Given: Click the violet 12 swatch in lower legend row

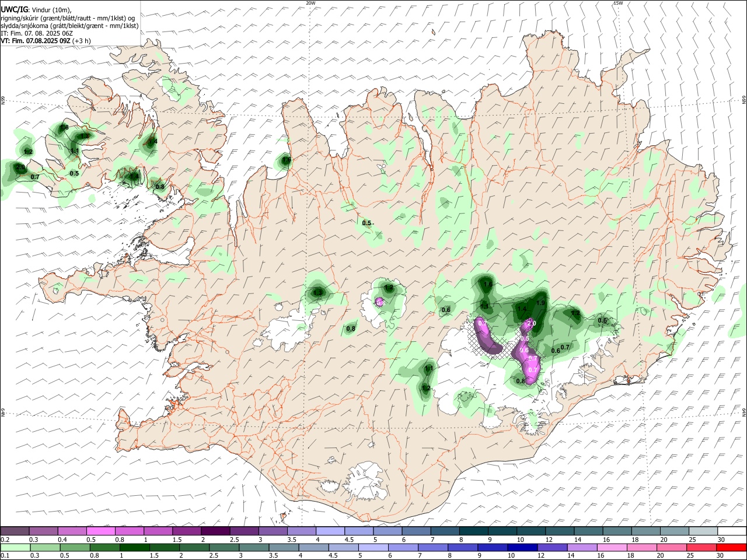Looking at the screenshot, I should [551, 548].
